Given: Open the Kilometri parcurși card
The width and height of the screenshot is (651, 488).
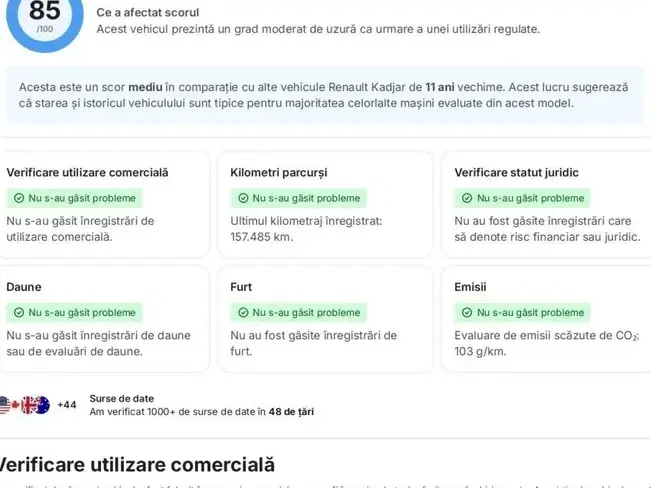Looking at the screenshot, I should 326,205.
